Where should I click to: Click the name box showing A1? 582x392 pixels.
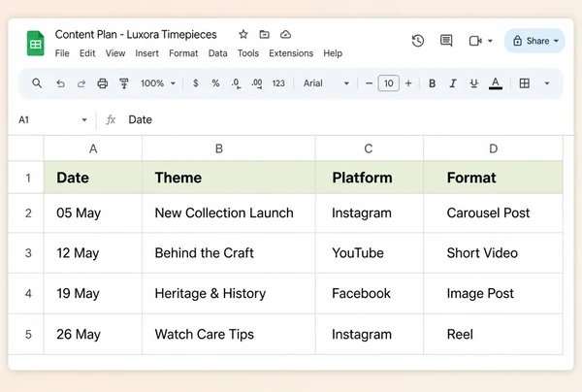pos(52,120)
